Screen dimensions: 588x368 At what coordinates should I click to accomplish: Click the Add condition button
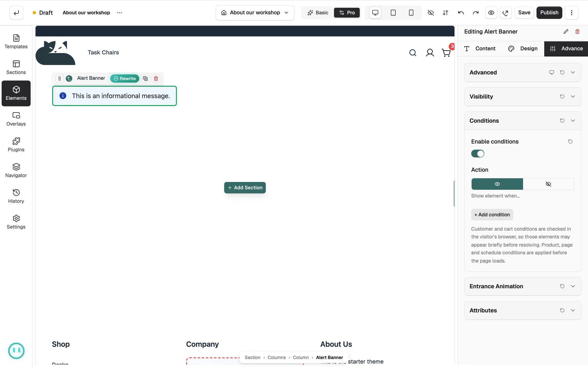point(492,215)
